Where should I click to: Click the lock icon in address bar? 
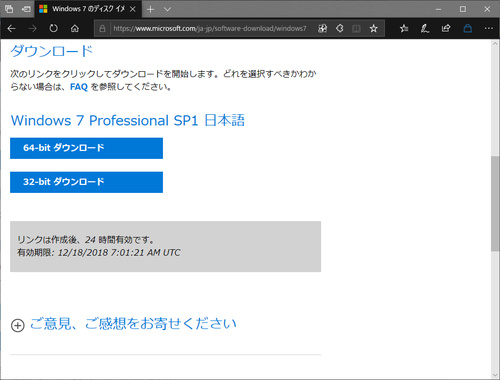click(x=102, y=29)
